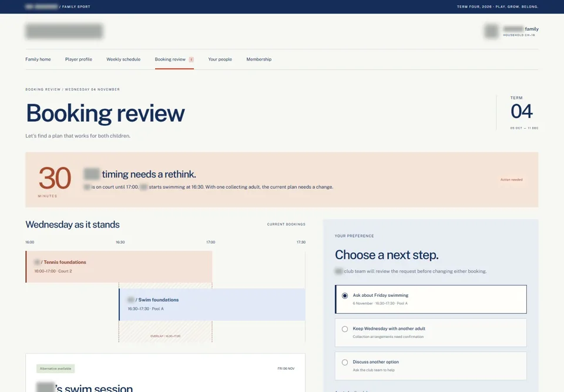Click the OVERLAP 16:30-17:00 label

pos(166,336)
